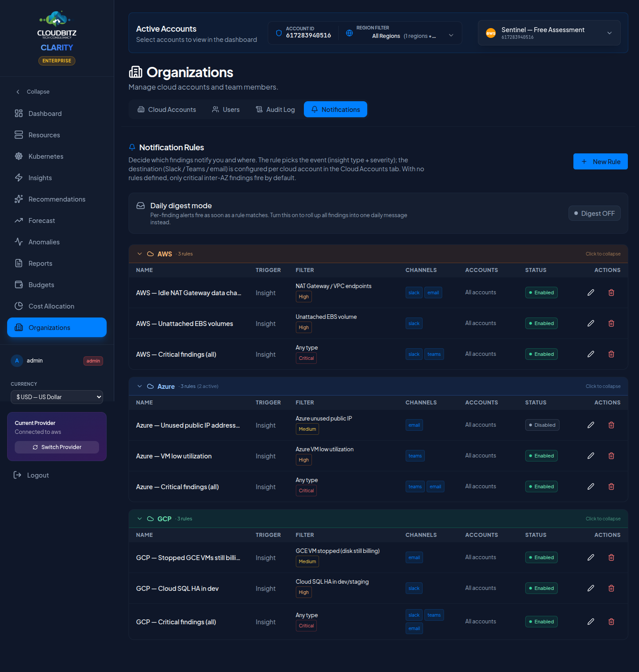Image resolution: width=639 pixels, height=672 pixels.
Task: Log out of the application
Action: pos(31,475)
